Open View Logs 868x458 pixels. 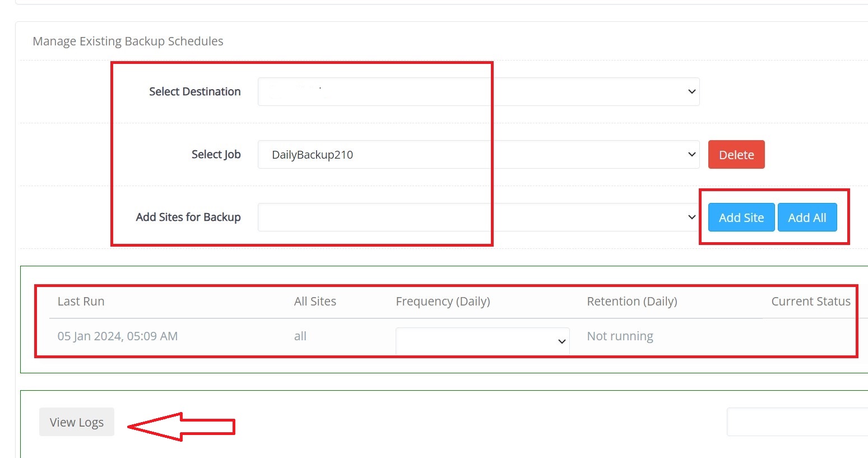point(76,422)
